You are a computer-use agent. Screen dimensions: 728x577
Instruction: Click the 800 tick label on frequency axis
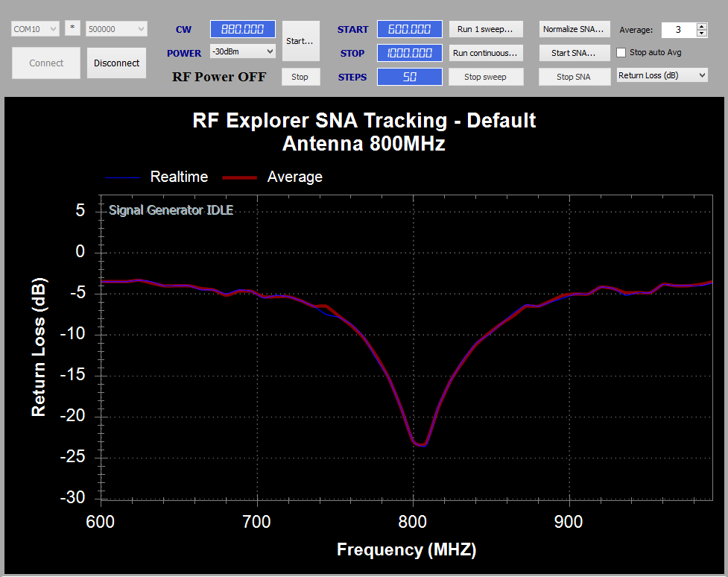point(413,522)
